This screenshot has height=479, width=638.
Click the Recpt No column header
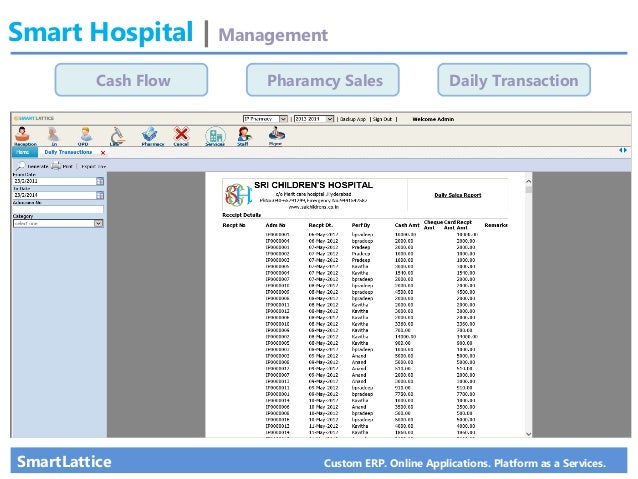click(x=234, y=225)
